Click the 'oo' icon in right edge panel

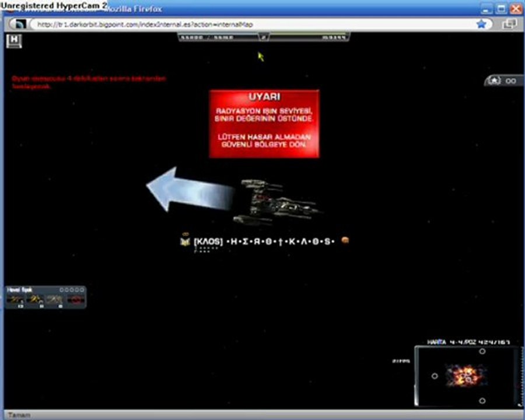click(510, 81)
